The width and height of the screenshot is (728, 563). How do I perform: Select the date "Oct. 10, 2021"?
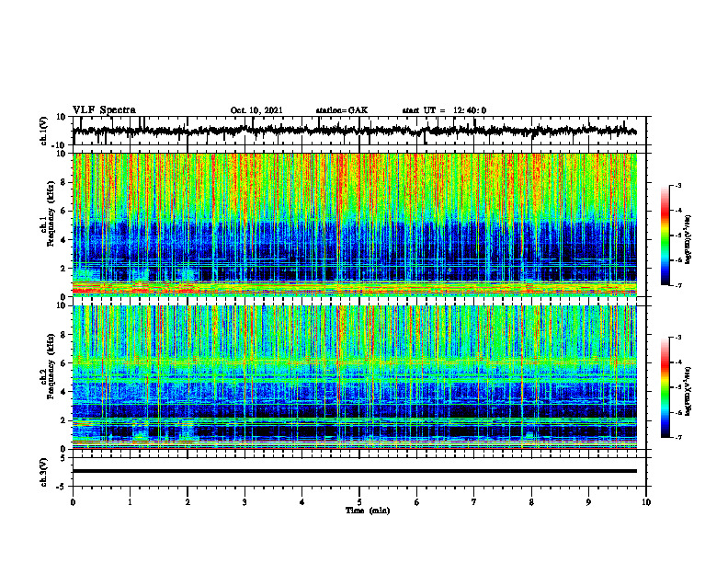[x=256, y=110]
